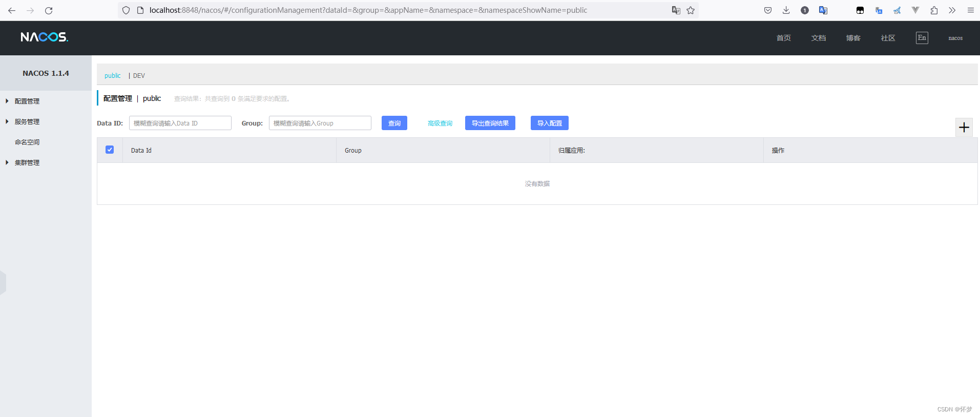Screen dimensions: 980x417
Task: Open the nacos user menu
Action: coord(955,38)
